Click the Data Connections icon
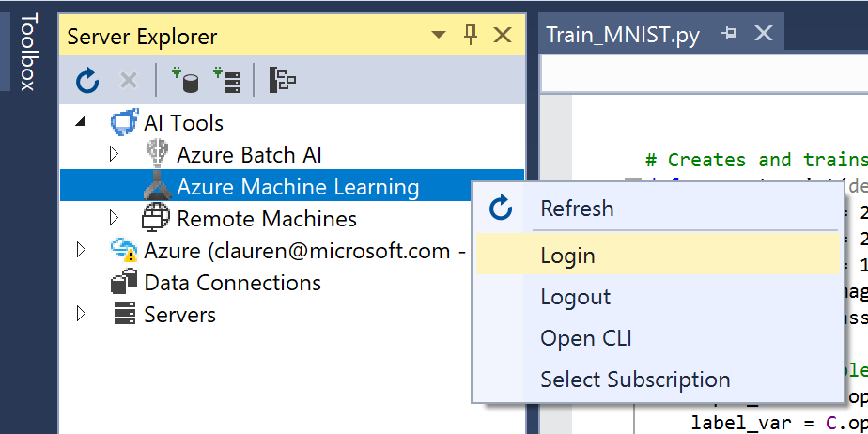The height and width of the screenshot is (434, 868). [x=124, y=283]
